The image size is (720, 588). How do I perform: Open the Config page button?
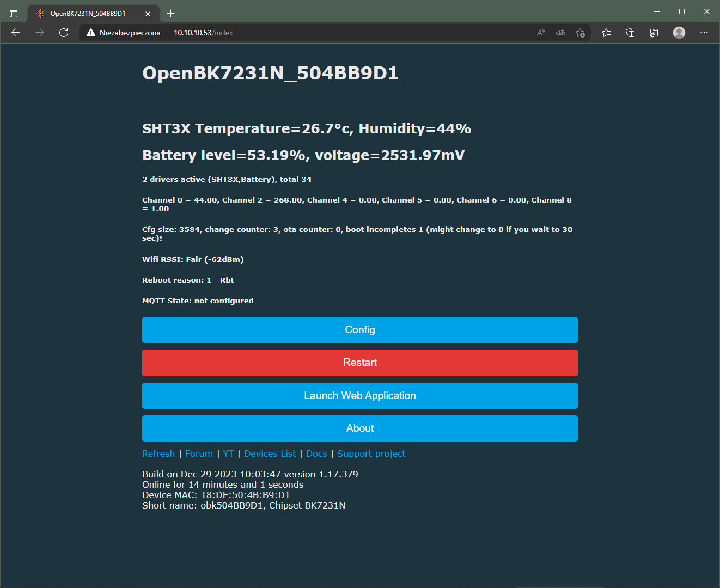360,330
